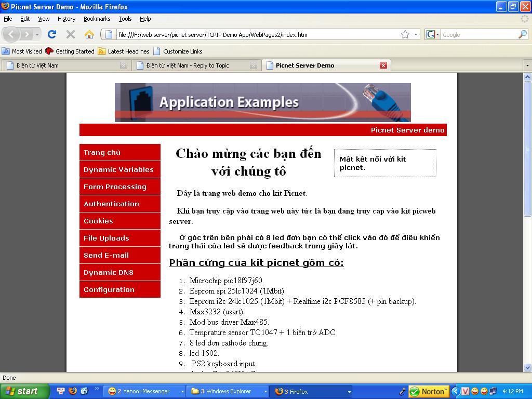Close the first Điện tử Việt Nam tab

coord(124,65)
